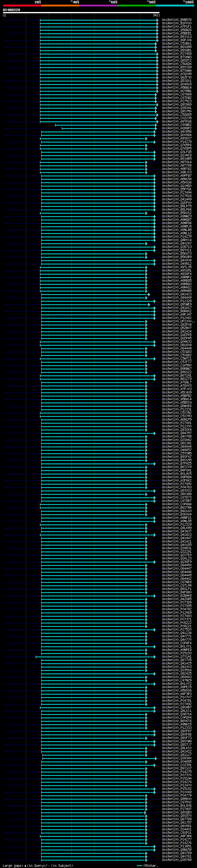The image size is (197, 868).
Task: Select the UniRef100_A6N154 label
Action: pyautogui.click(x=177, y=179)
